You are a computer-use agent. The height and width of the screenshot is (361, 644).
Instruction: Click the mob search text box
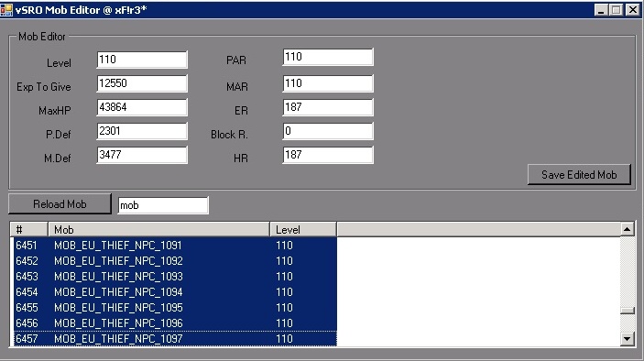click(x=163, y=205)
